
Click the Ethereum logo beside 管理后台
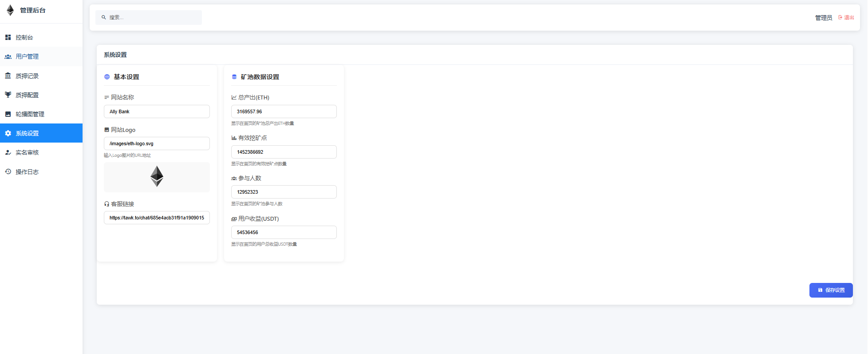[x=10, y=10]
